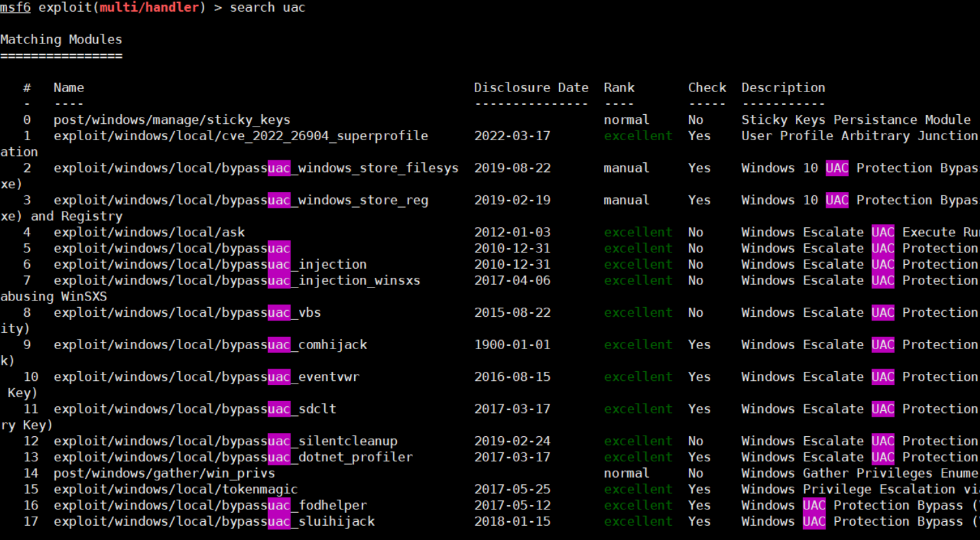Click the exploit/windows/local/tokenmagic module path
The width and height of the screenshot is (980, 540).
176,489
